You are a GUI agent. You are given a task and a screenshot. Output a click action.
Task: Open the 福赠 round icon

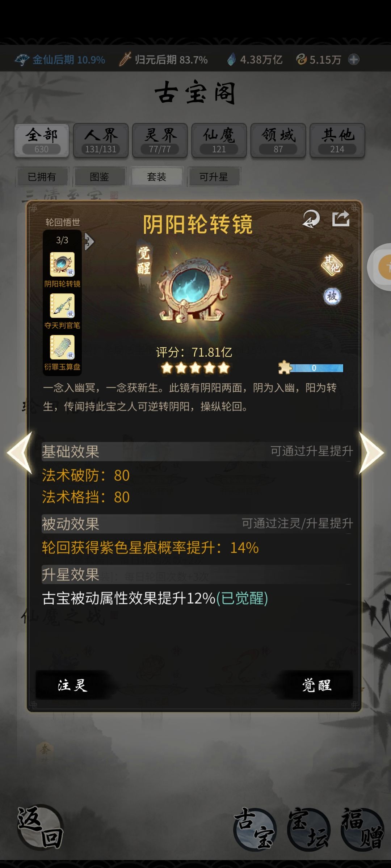362,829
